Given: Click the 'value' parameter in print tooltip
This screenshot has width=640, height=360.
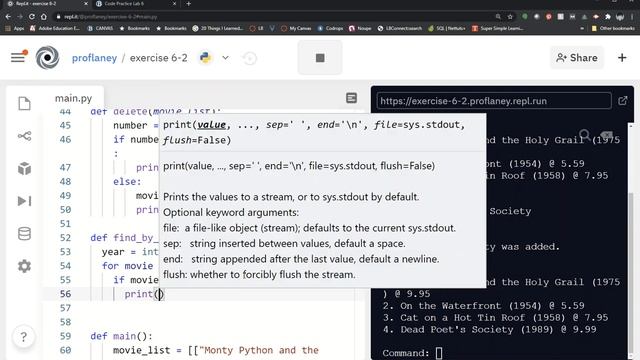Looking at the screenshot, I should click(x=211, y=125).
